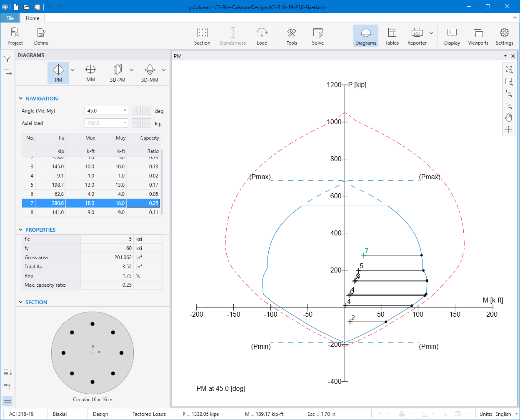Image resolution: width=520 pixels, height=420 pixels.
Task: Open the PM viewport options dropdown arrow
Action: coord(505,56)
